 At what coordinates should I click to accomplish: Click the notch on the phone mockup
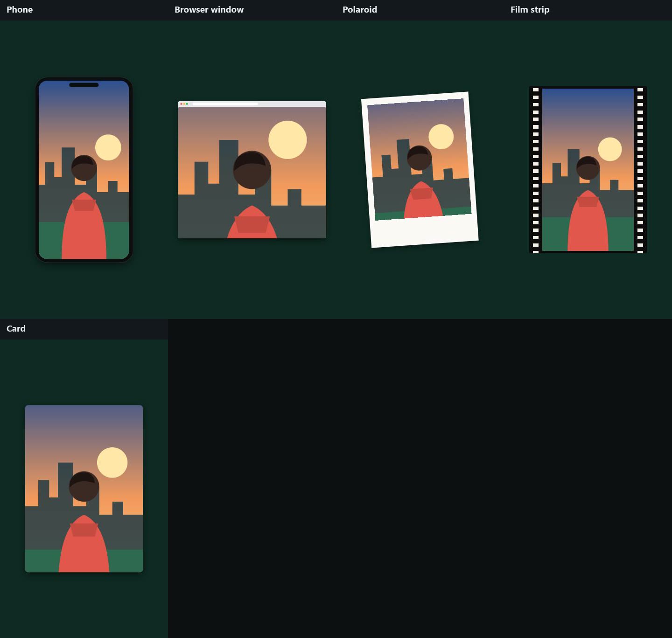tap(84, 85)
